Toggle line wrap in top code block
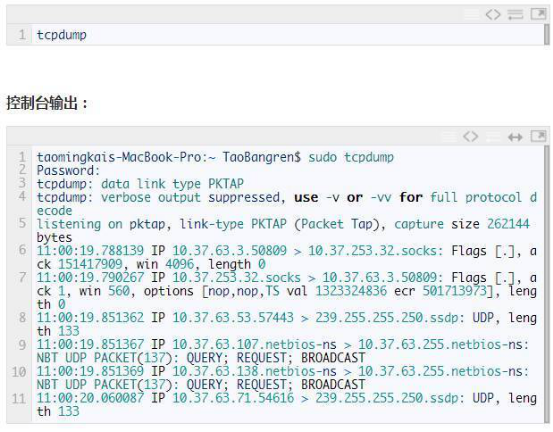The image size is (553, 432). (515, 14)
